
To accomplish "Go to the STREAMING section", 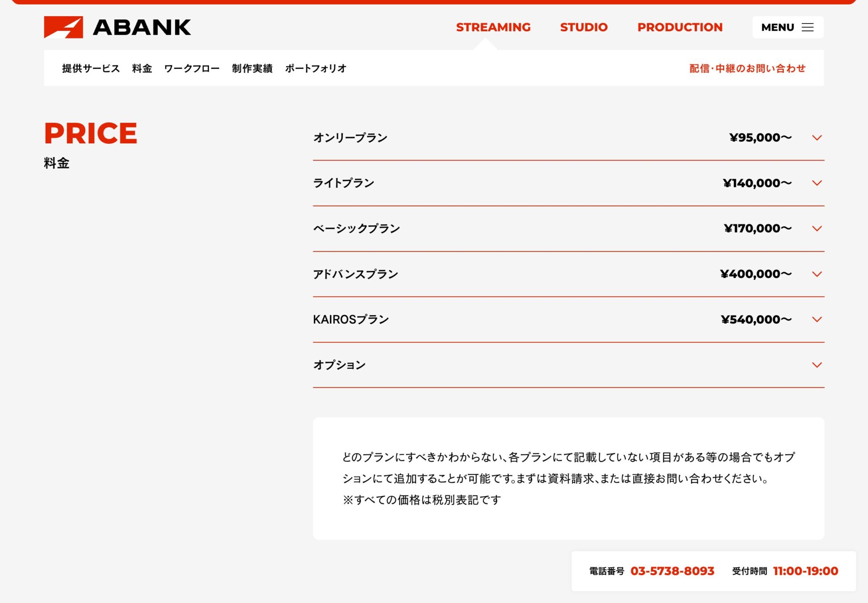I will click(x=493, y=28).
